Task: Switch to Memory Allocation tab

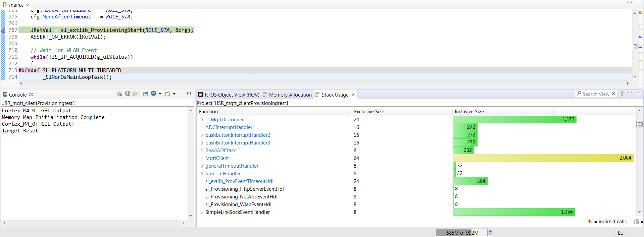Action: tap(287, 95)
